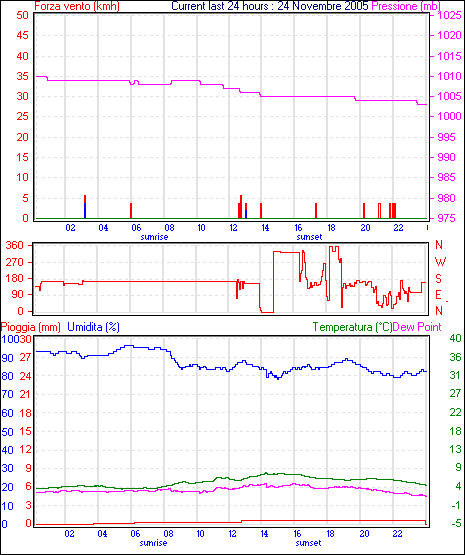Click the 36 tick on temperature axis
This screenshot has width=465, height=555.
455,357
